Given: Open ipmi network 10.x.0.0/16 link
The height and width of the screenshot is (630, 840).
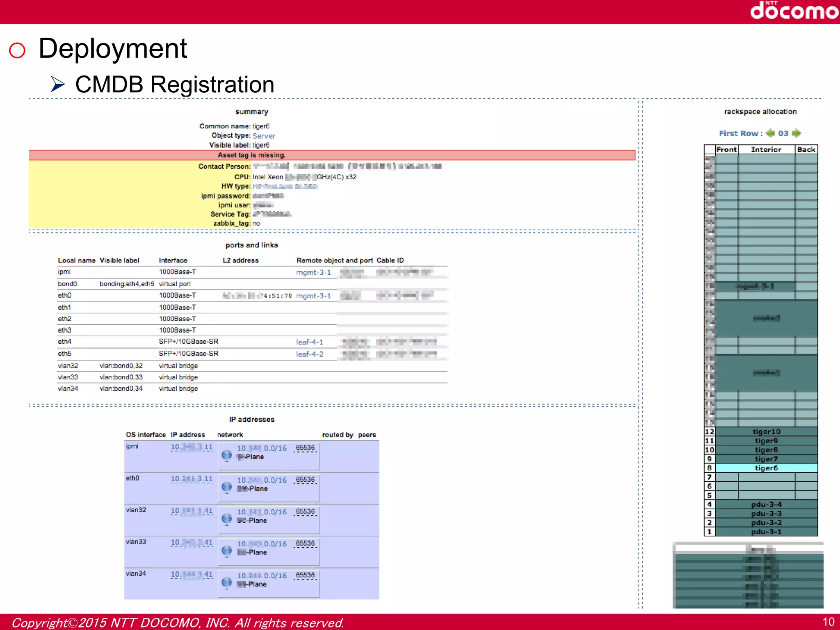Looking at the screenshot, I should (x=262, y=448).
